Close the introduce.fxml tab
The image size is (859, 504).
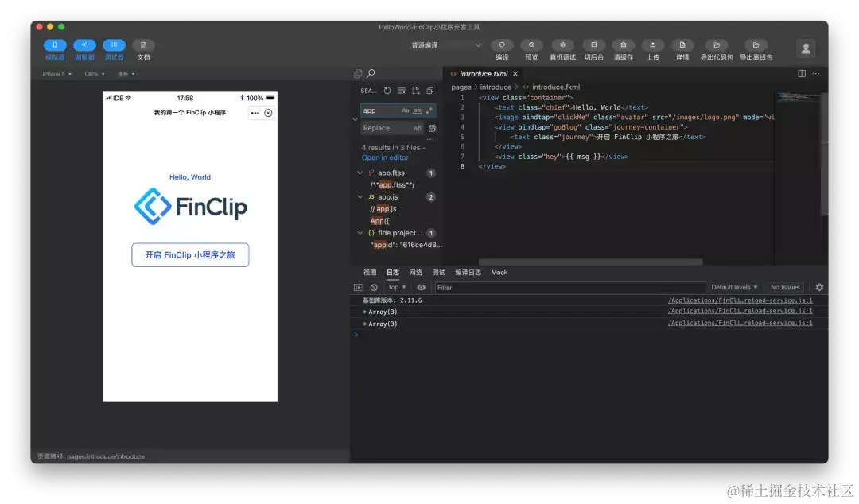(515, 74)
